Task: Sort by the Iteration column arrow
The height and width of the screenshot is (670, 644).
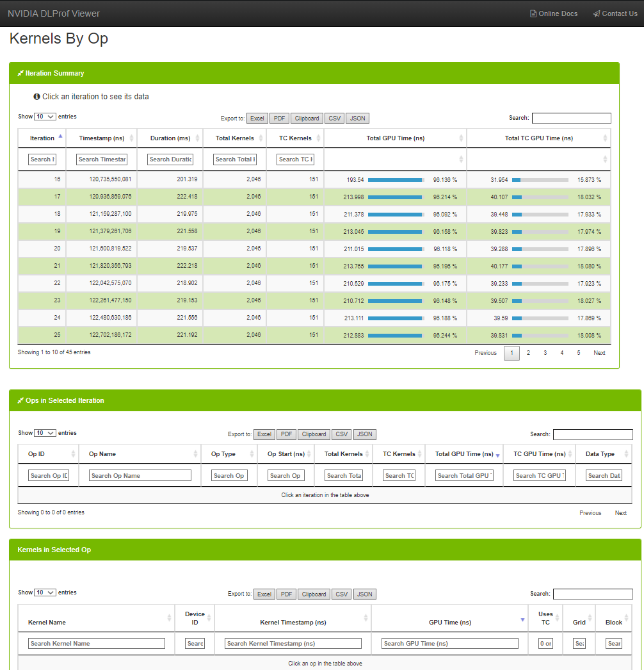Action: click(60, 136)
